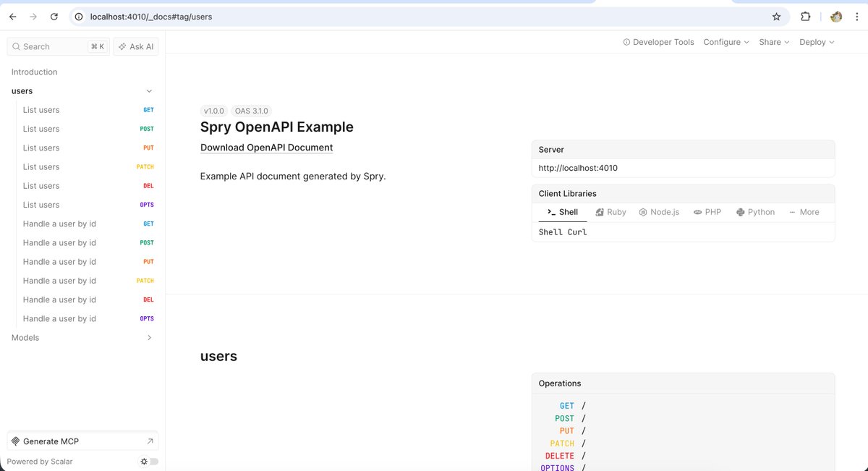
Task: Click the Ask AI sparkle icon
Action: (x=122, y=46)
